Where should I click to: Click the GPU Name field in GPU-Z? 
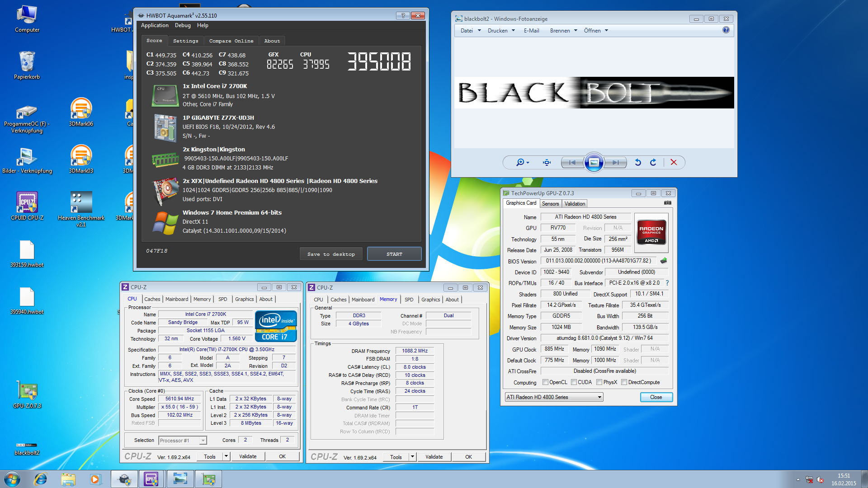click(x=585, y=217)
